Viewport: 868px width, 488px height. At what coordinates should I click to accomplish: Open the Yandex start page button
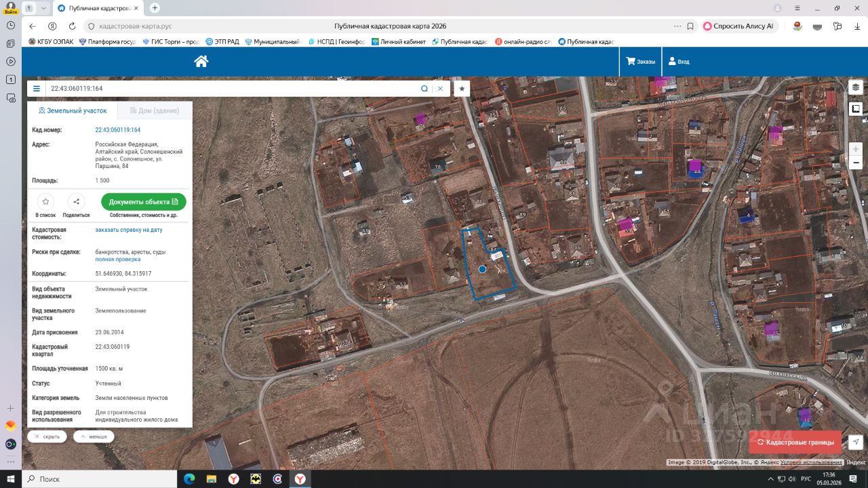point(52,26)
